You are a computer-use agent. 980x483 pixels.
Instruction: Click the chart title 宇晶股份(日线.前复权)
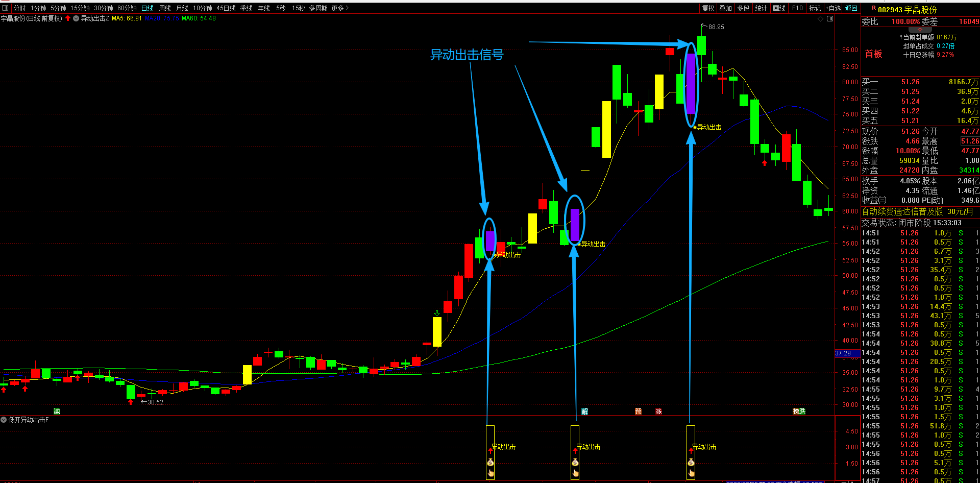(x=31, y=18)
